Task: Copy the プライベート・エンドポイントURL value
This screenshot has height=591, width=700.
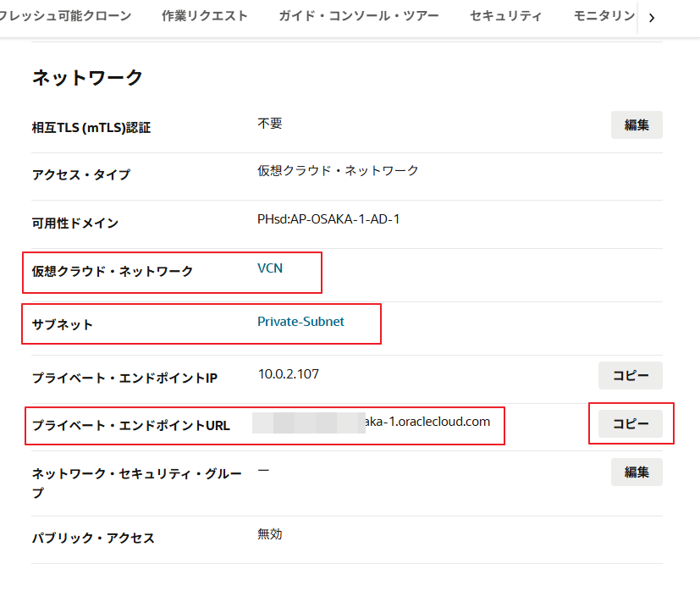Action: coord(631,423)
